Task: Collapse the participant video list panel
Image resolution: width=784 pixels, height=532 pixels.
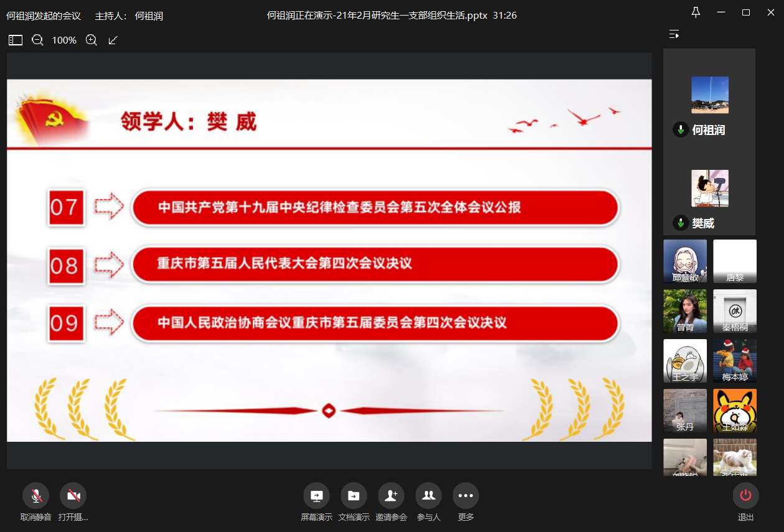Action: tap(673, 34)
